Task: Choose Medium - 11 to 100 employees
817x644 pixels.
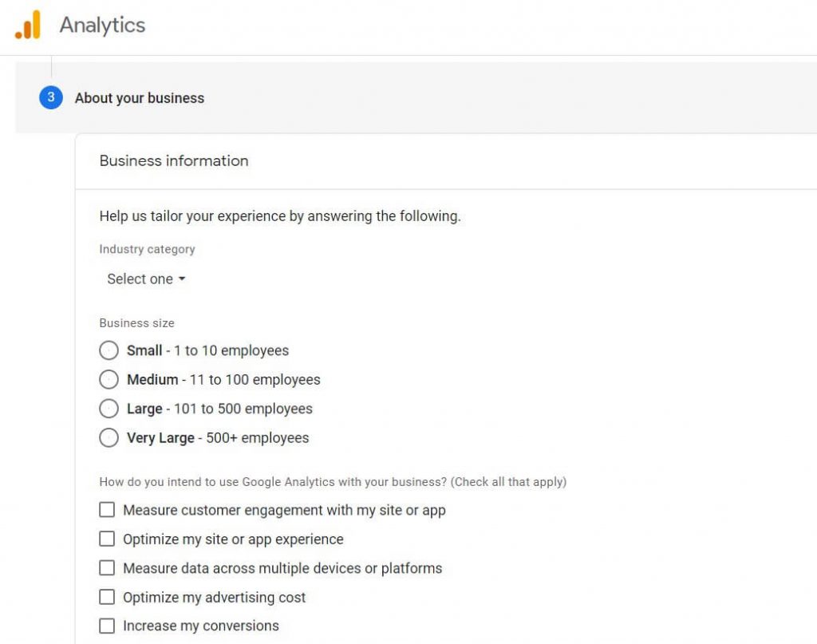Action: pos(109,379)
